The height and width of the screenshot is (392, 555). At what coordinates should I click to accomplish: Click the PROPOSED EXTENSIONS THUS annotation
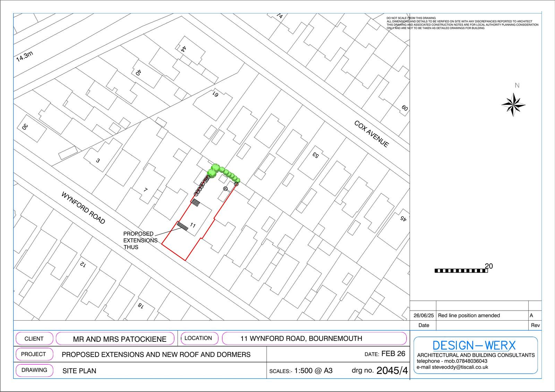pyautogui.click(x=140, y=240)
